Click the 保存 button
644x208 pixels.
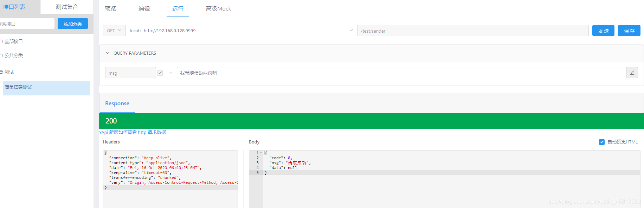pos(629,31)
